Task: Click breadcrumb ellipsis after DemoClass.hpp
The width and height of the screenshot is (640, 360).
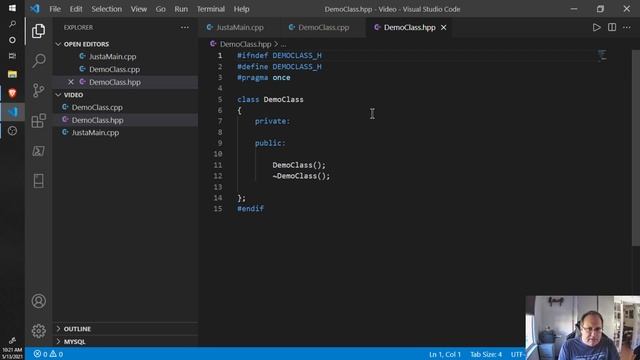Action: tap(283, 44)
